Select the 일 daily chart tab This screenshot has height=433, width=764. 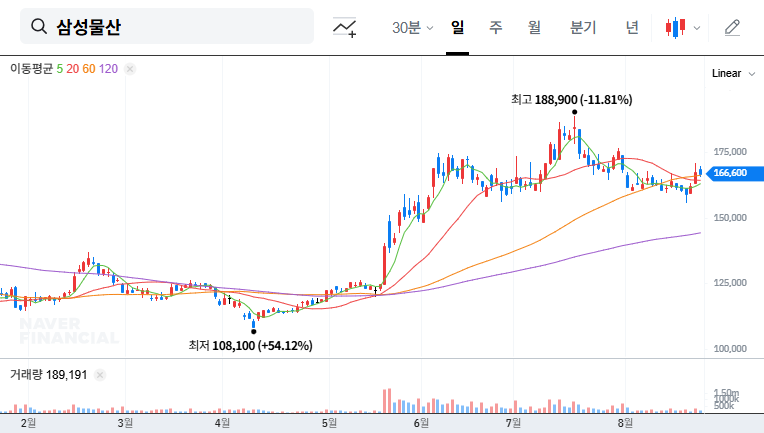[x=458, y=27]
